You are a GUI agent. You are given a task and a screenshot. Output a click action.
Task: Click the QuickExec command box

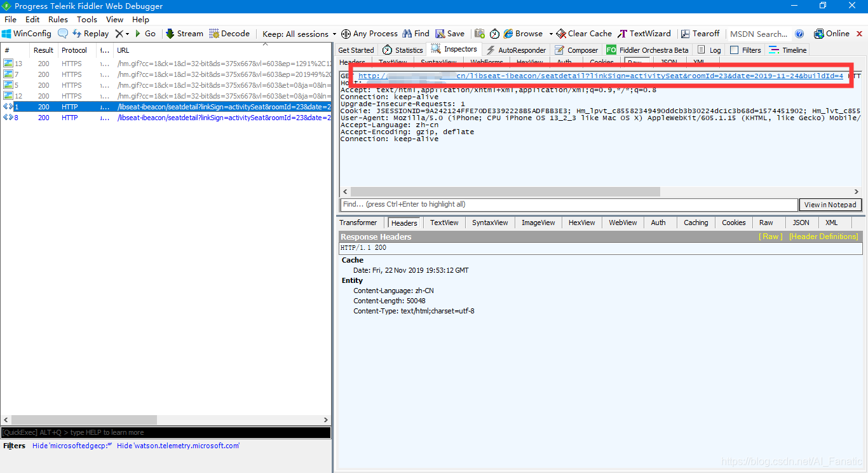point(166,432)
